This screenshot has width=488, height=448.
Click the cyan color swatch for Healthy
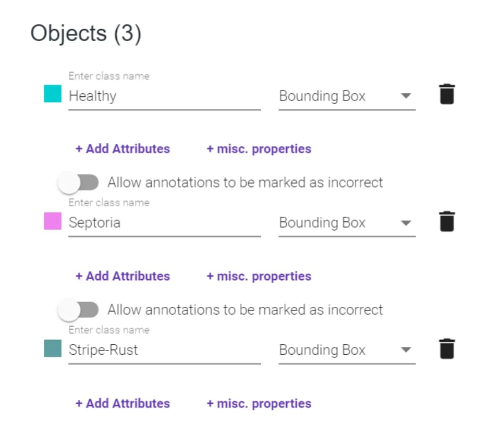tap(53, 94)
